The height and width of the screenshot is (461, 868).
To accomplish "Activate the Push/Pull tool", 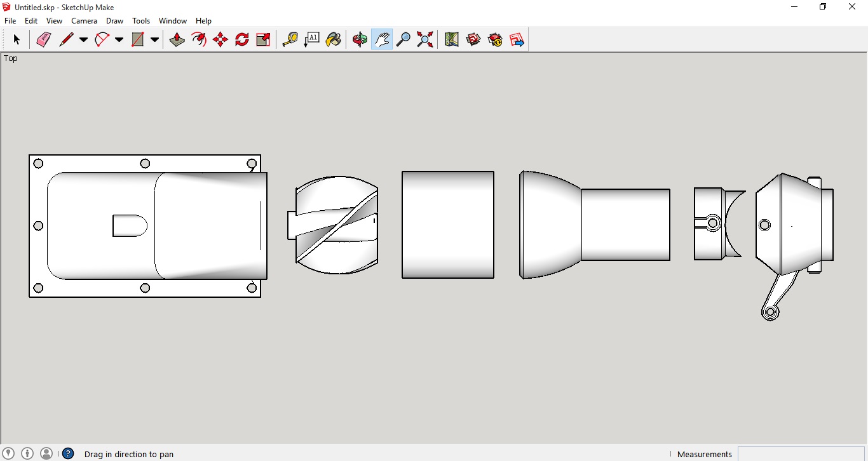I will click(177, 39).
